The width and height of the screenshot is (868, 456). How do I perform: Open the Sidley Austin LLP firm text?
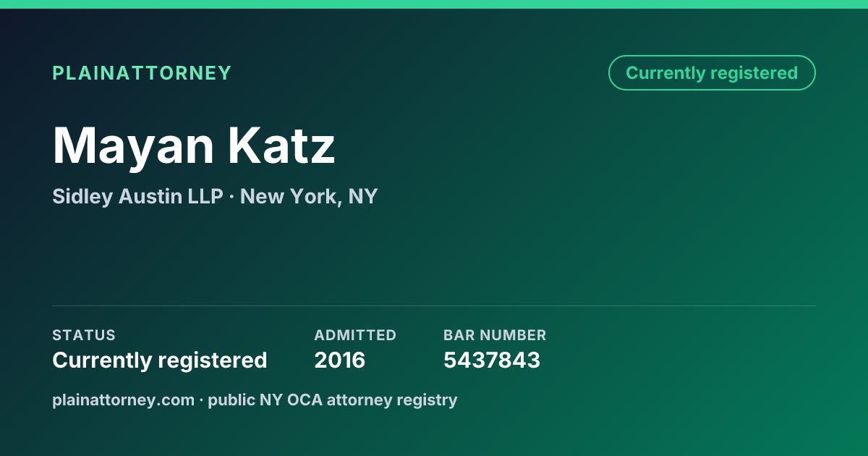coord(137,196)
